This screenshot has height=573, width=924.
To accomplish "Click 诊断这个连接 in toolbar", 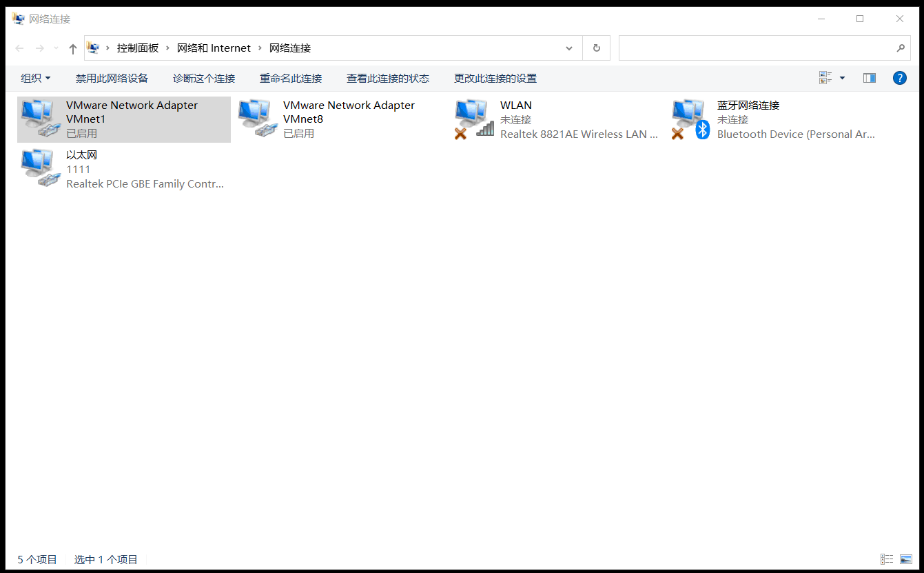I will [x=204, y=79].
